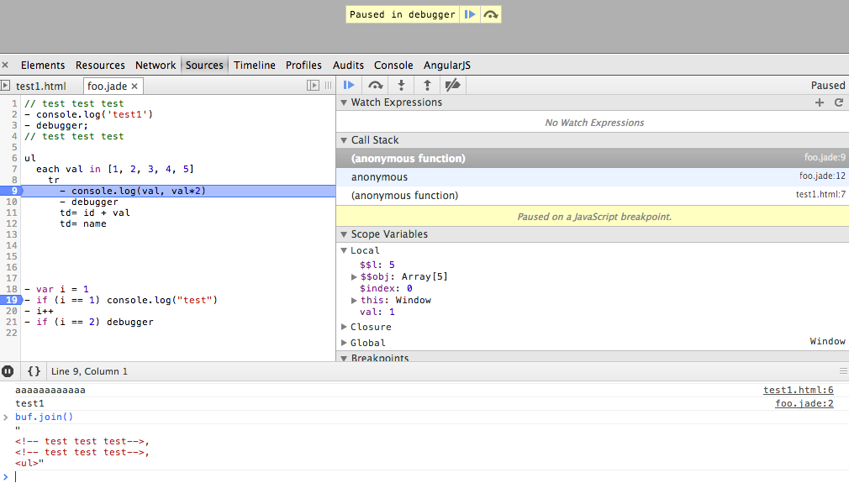The image size is (849, 504).
Task: Switch to the Profiles tab
Action: click(x=303, y=65)
